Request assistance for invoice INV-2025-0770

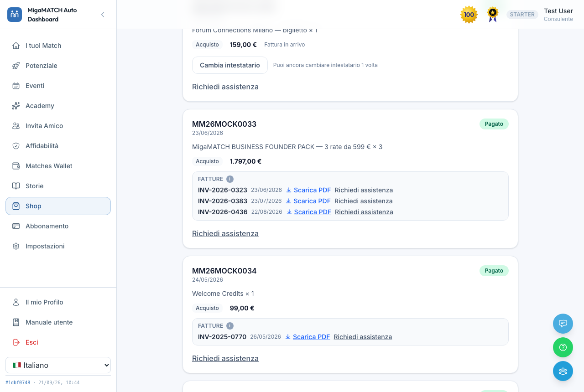coord(363,337)
